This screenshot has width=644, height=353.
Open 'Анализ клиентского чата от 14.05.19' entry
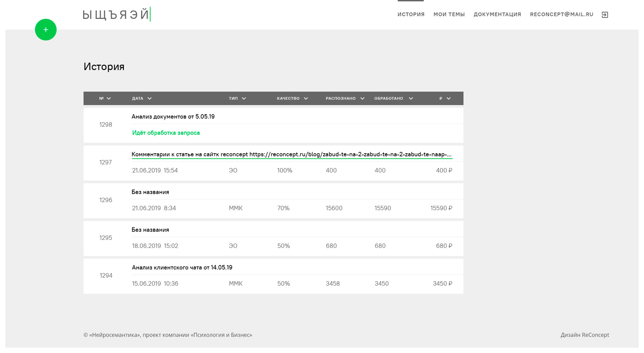[182, 268]
